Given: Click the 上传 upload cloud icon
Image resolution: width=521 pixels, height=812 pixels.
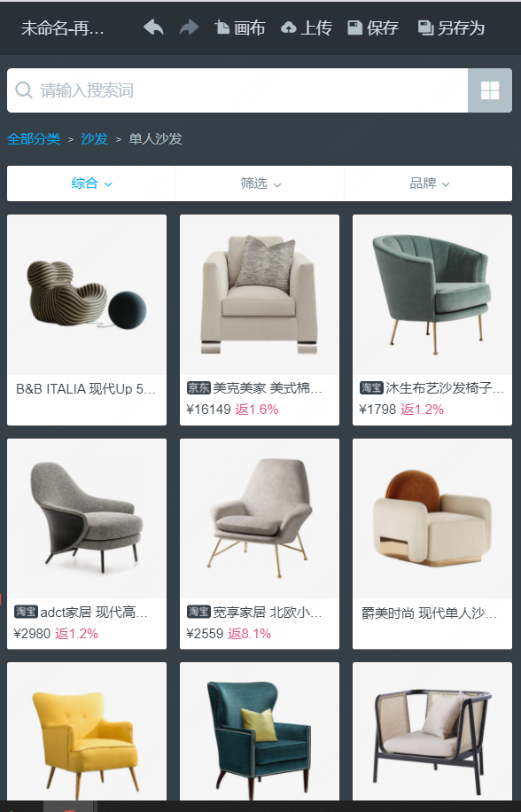Looking at the screenshot, I should 288,27.
